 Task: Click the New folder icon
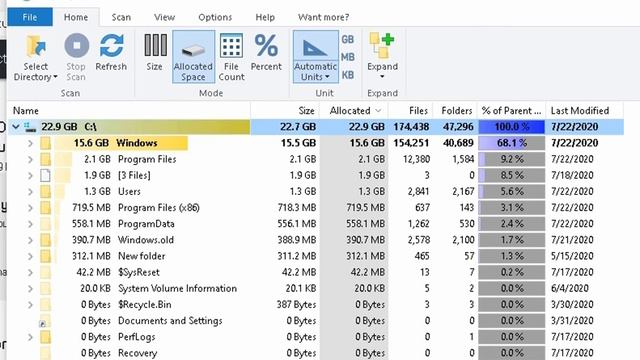pos(45,256)
